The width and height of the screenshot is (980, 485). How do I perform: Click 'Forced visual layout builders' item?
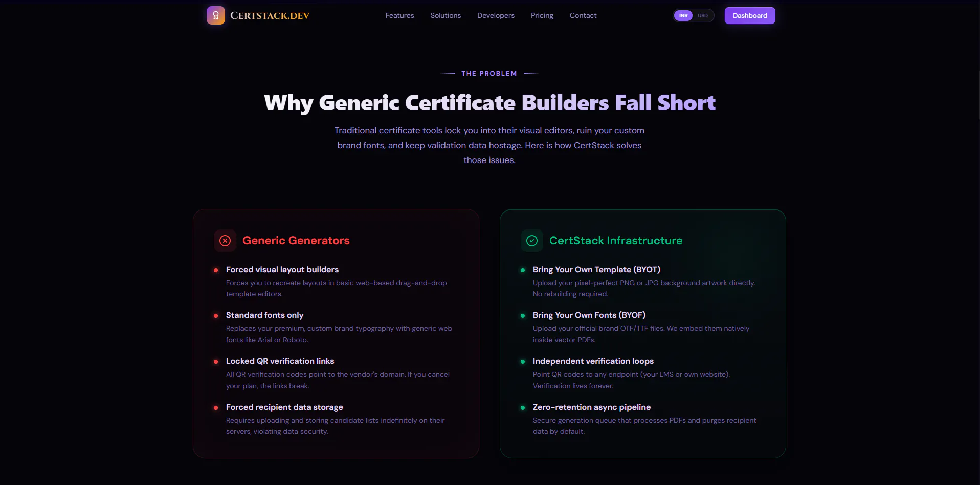click(282, 270)
